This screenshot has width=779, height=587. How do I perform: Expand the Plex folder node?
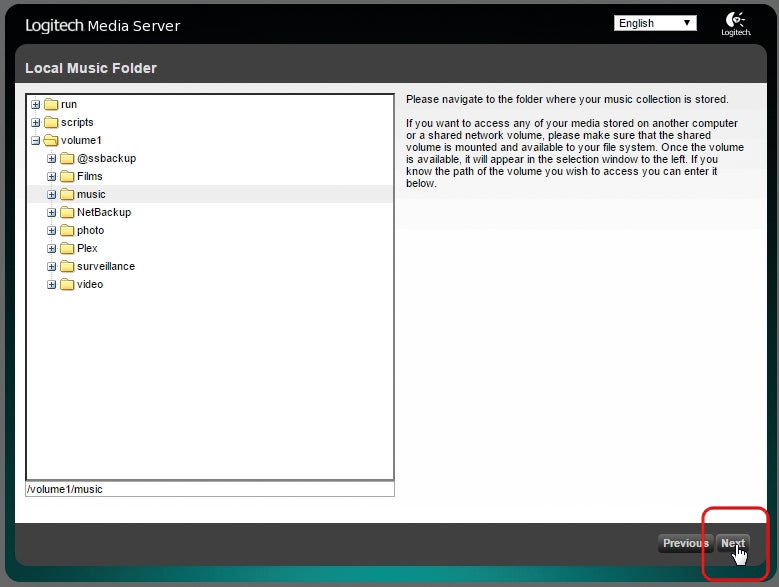[51, 248]
